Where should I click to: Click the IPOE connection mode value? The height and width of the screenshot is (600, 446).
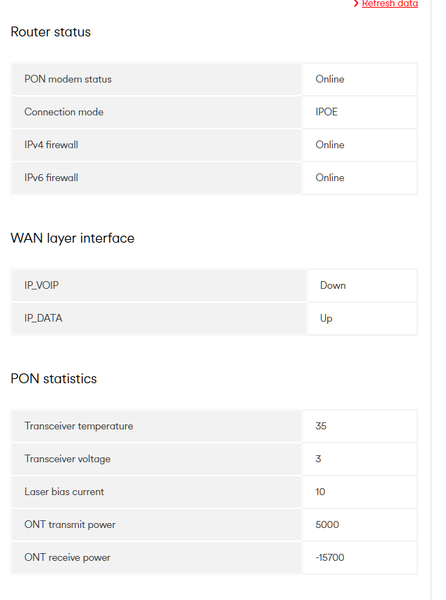[326, 112]
